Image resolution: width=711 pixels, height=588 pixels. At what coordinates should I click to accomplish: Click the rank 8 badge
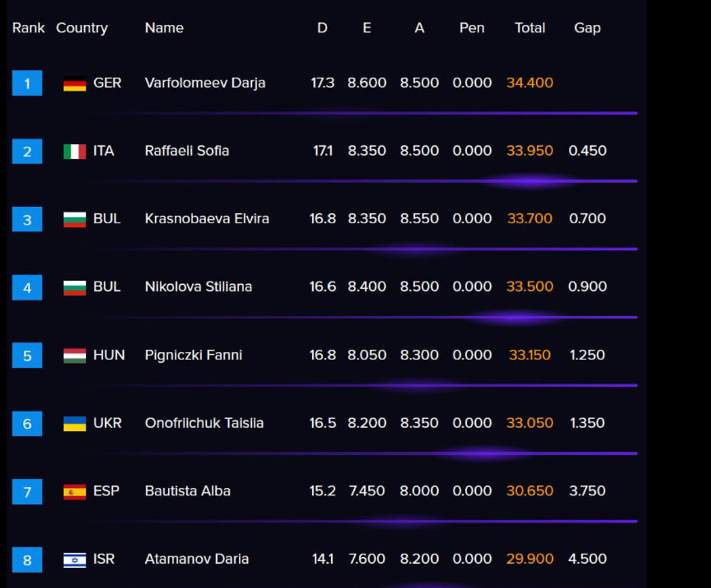point(27,560)
